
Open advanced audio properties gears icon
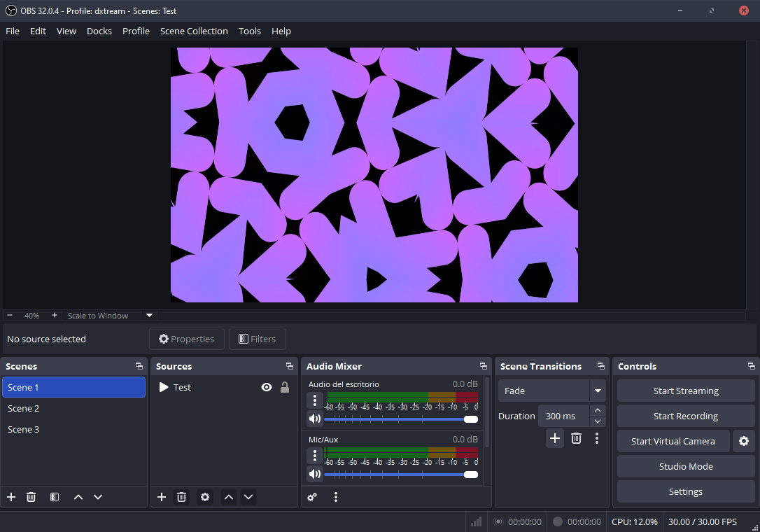(312, 497)
